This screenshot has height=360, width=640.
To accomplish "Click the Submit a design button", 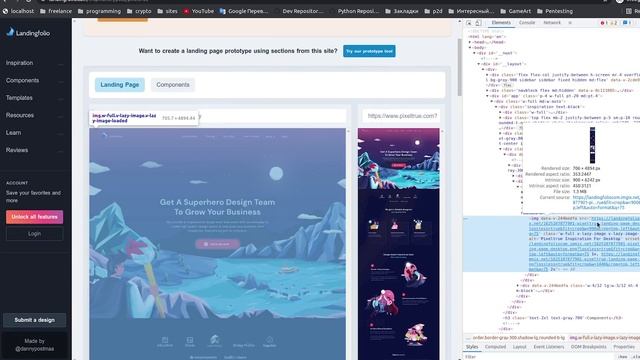I will 34,320.
